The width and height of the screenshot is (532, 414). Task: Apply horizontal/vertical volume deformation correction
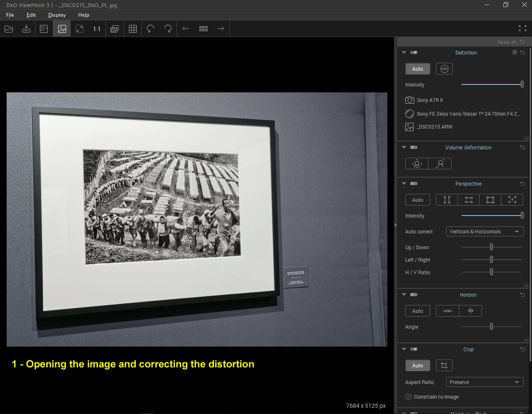(417, 164)
